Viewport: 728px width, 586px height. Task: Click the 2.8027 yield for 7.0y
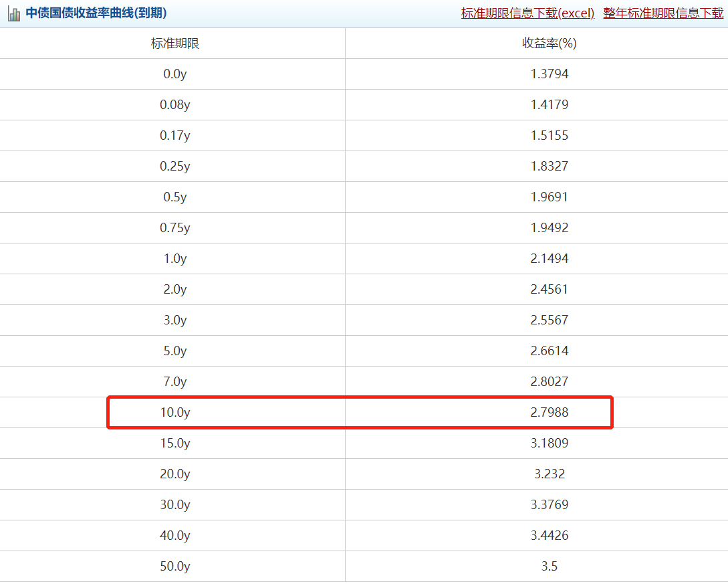tap(549, 382)
